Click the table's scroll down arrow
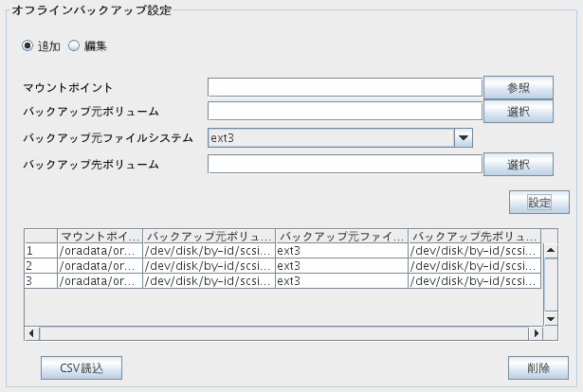This screenshot has height=392, width=583. (551, 318)
